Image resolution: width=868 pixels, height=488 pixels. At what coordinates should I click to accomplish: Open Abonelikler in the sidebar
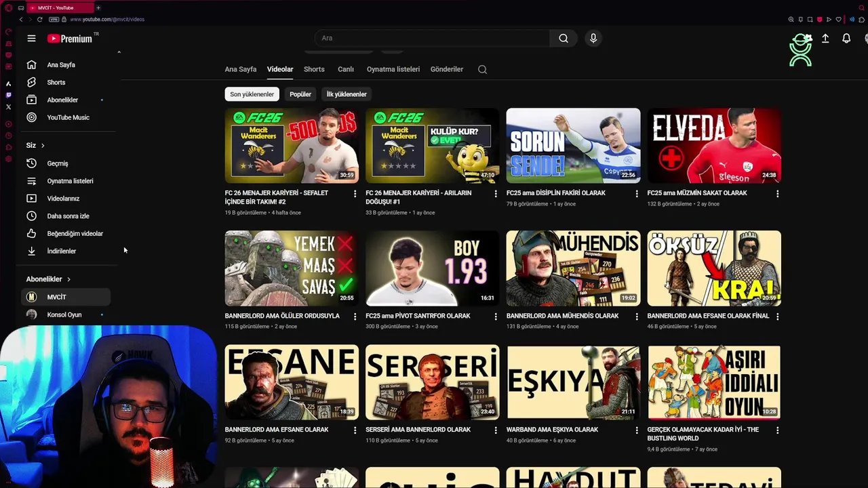click(65, 100)
